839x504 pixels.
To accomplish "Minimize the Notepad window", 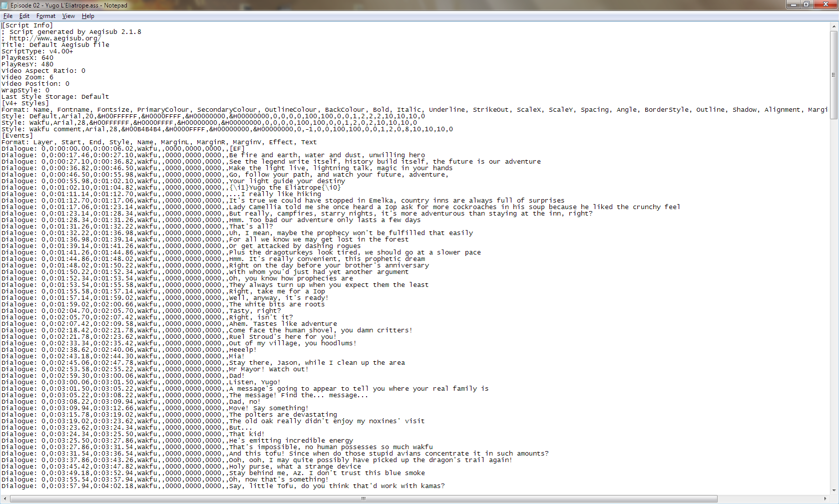I will point(793,4).
